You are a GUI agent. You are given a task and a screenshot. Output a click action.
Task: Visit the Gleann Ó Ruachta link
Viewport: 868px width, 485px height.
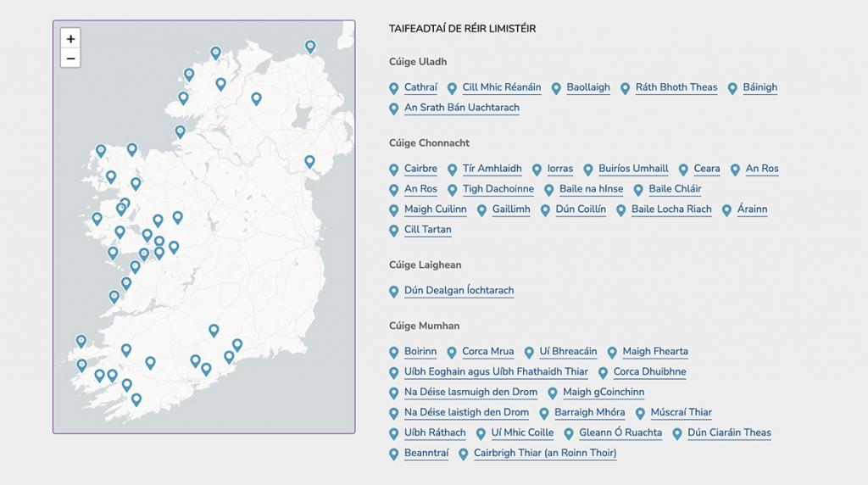pos(620,433)
